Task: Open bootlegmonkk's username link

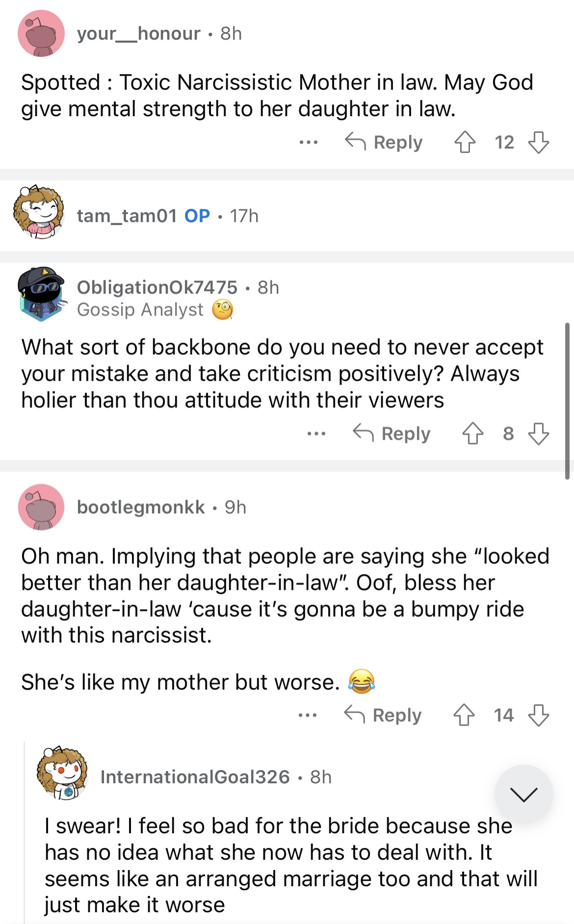Action: pos(141,507)
